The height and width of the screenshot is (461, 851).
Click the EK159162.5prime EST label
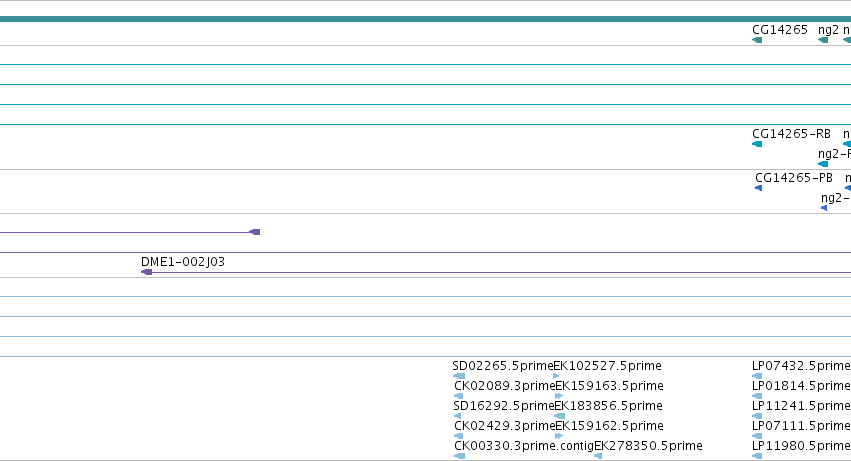[609, 426]
